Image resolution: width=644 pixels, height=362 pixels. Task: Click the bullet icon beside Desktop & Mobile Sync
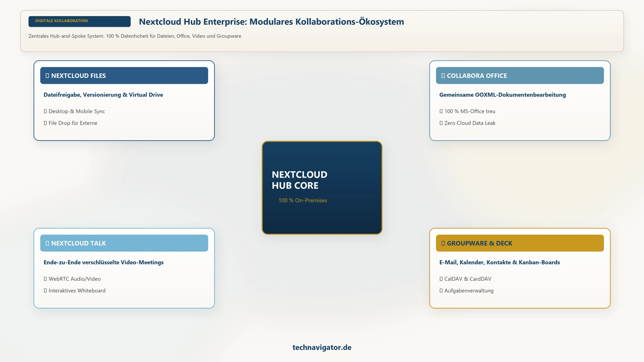pyautogui.click(x=45, y=111)
